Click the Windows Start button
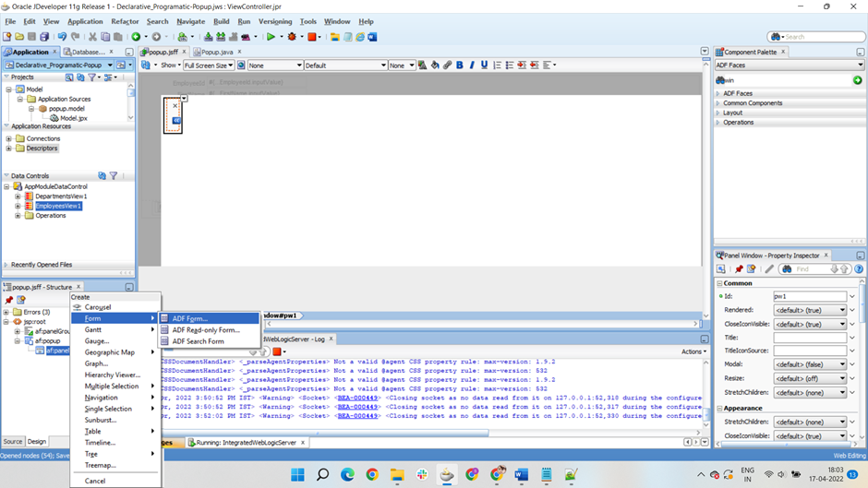Screen dimensions: 868x488 298,475
